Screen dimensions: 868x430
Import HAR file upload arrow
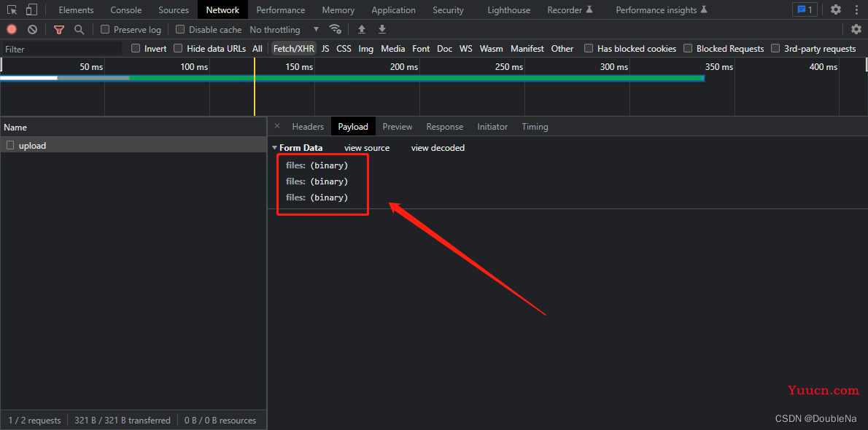pos(362,29)
